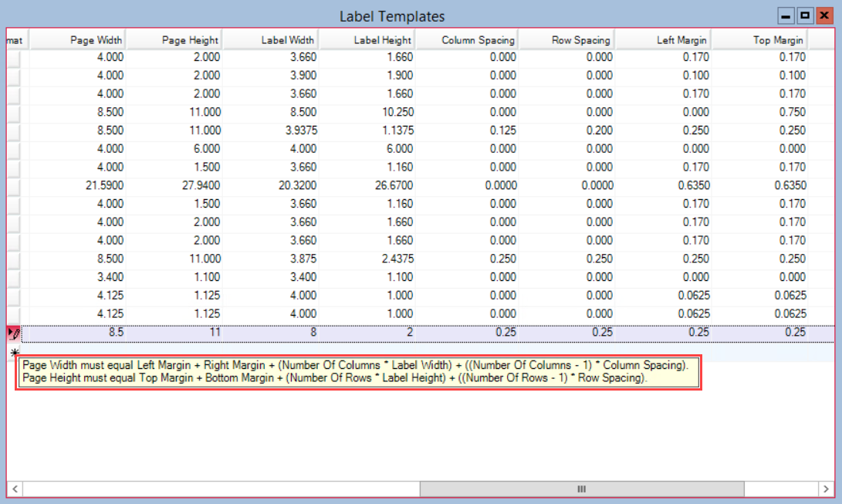Screen dimensions: 842x504
Task: Click the new-row asterisk row header
Action: pyautogui.click(x=14, y=353)
